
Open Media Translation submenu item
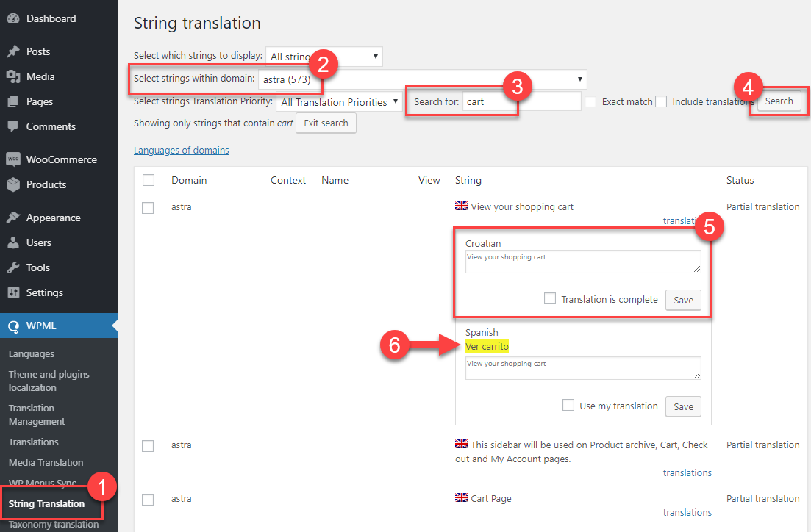[x=46, y=463]
